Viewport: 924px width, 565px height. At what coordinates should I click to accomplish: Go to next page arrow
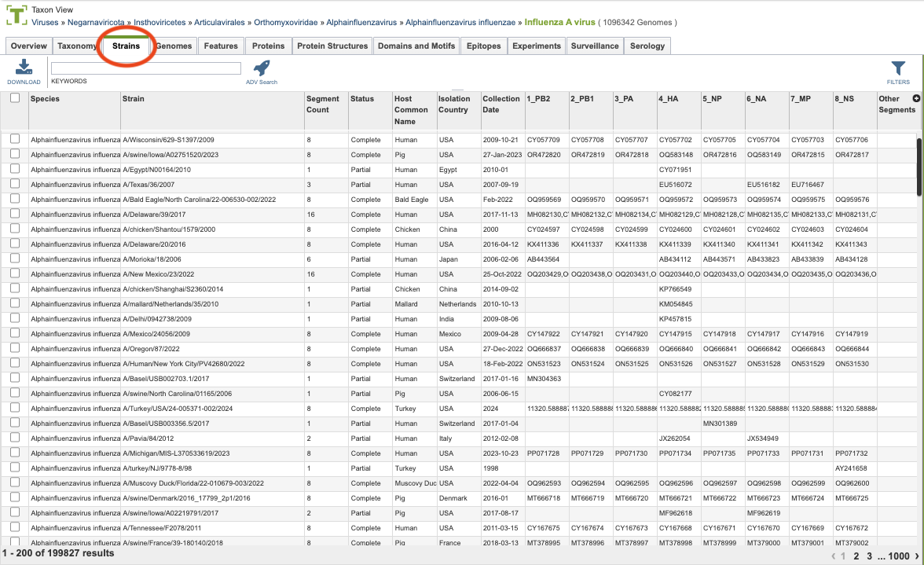tap(917, 556)
